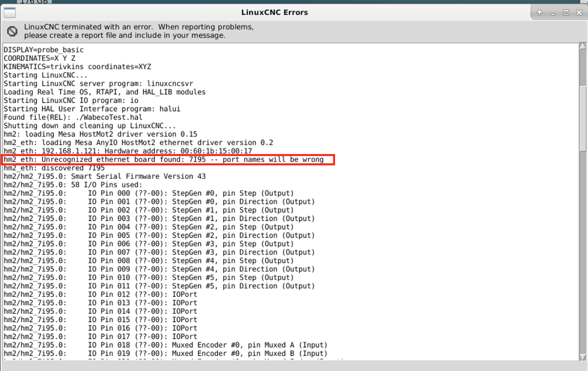Image resolution: width=588 pixels, height=371 pixels.
Task: Click the 'Smart Serial Firmware Version 43' line
Action: 105,177
